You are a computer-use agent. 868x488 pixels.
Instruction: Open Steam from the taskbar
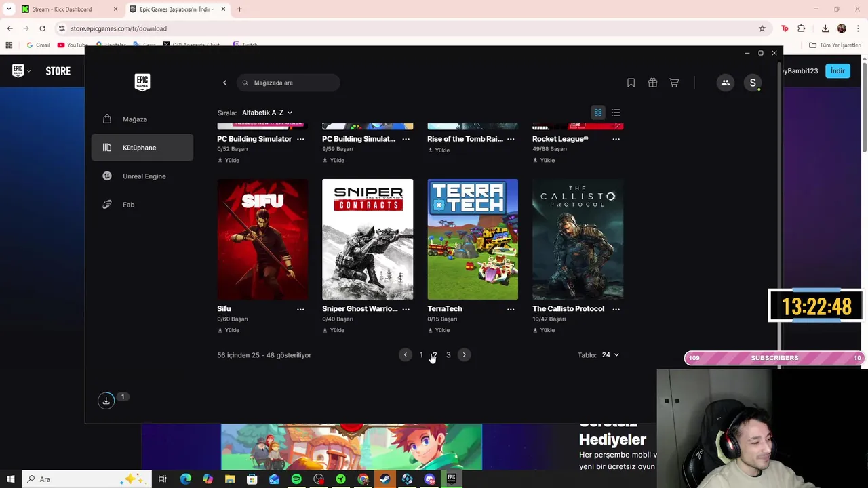[x=384, y=479]
